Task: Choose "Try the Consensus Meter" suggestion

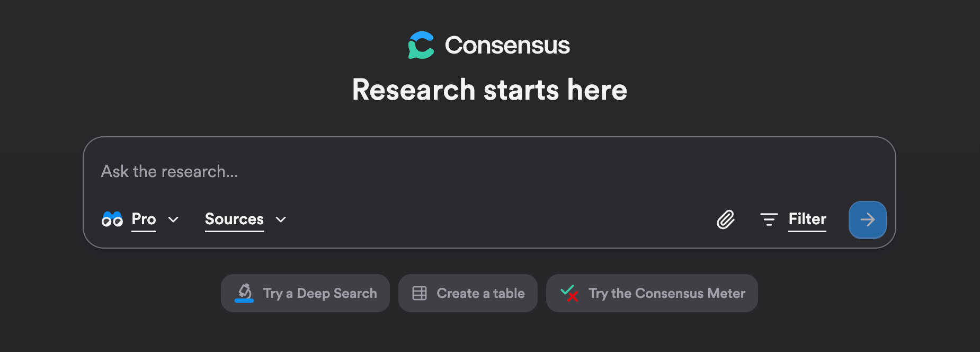Action: tap(666, 293)
